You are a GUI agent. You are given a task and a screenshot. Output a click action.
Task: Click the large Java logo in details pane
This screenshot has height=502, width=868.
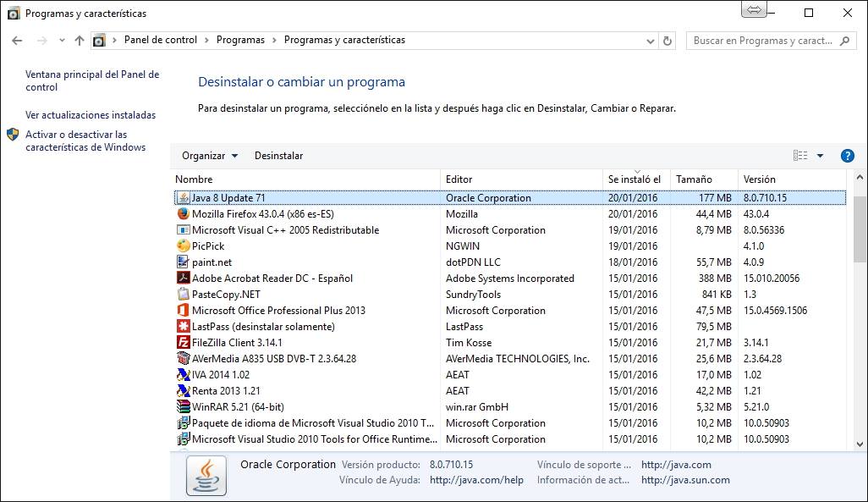(206, 476)
